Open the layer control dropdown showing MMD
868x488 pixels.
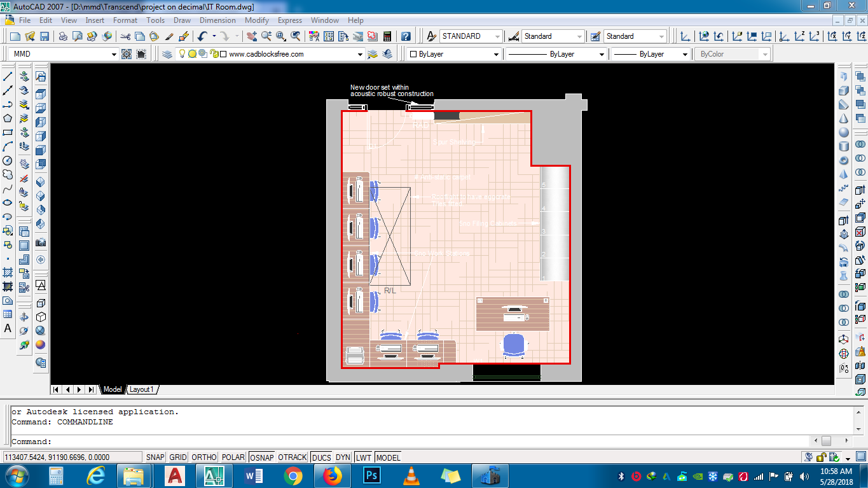[114, 54]
